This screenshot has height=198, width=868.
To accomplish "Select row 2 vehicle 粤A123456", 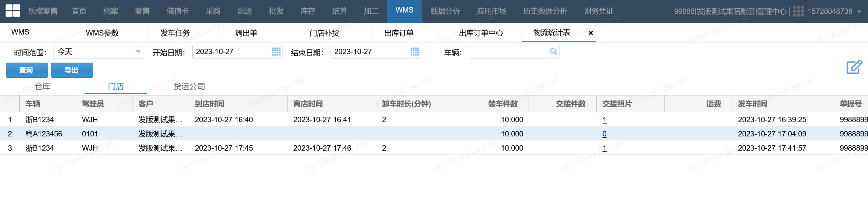I will click(x=44, y=134).
